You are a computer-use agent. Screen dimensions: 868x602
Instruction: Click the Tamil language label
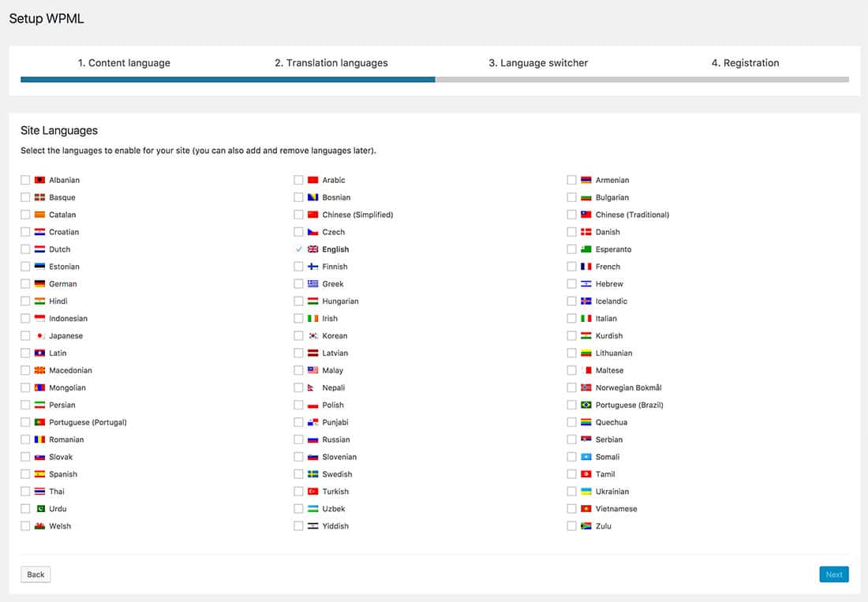(x=605, y=474)
